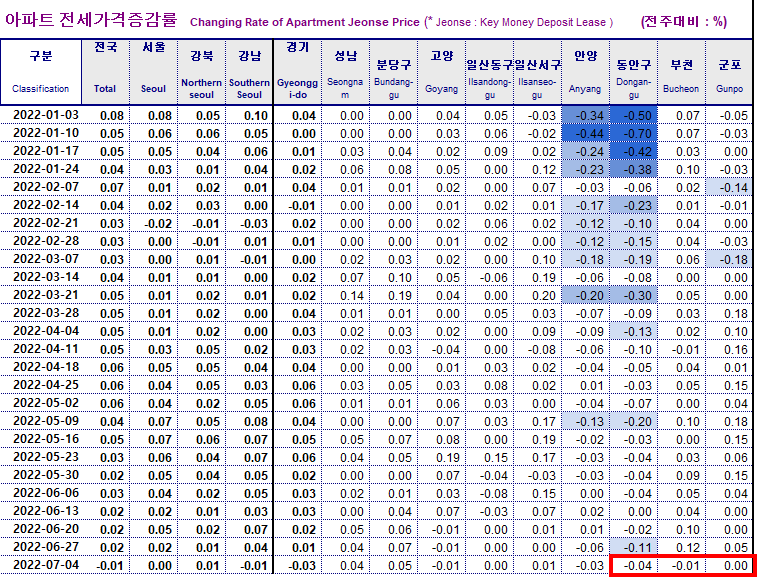
Task: Select the 일산서구 Ilsanseo-gu column header
Action: (x=537, y=72)
